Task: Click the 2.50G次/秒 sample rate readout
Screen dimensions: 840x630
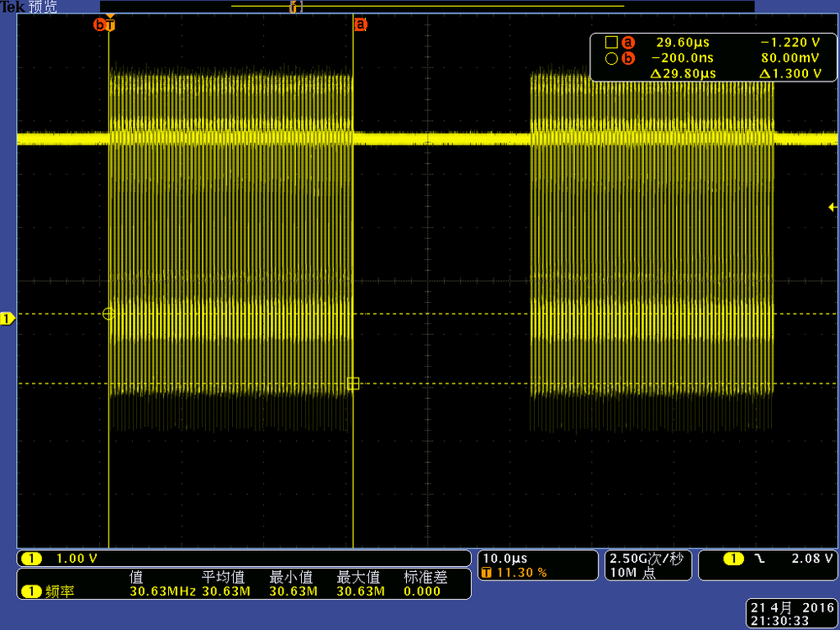Action: (x=647, y=559)
